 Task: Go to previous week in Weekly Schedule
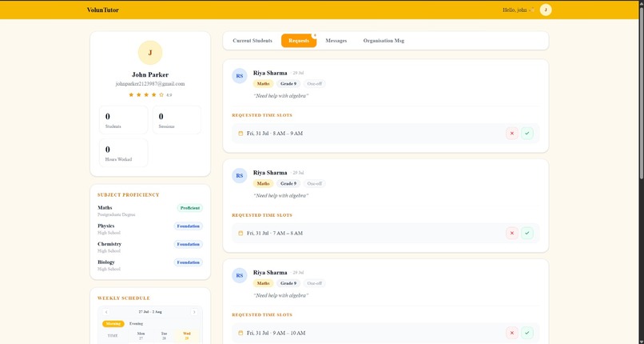106,312
